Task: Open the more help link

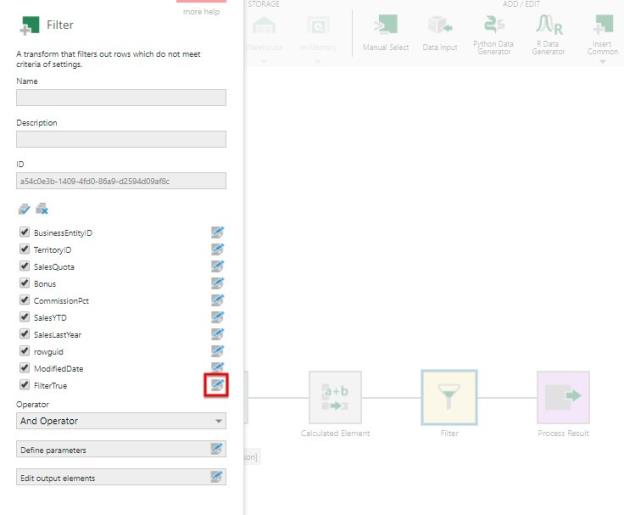Action: pyautogui.click(x=202, y=12)
